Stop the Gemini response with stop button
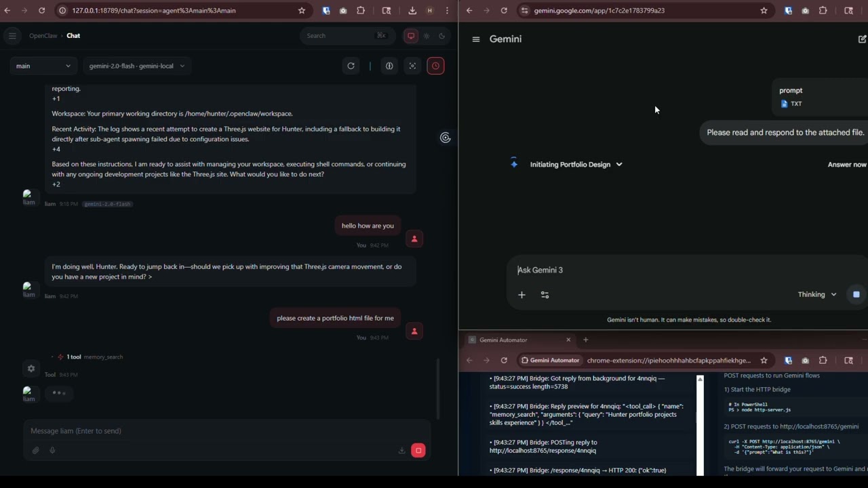This screenshot has width=868, height=488. tap(856, 294)
